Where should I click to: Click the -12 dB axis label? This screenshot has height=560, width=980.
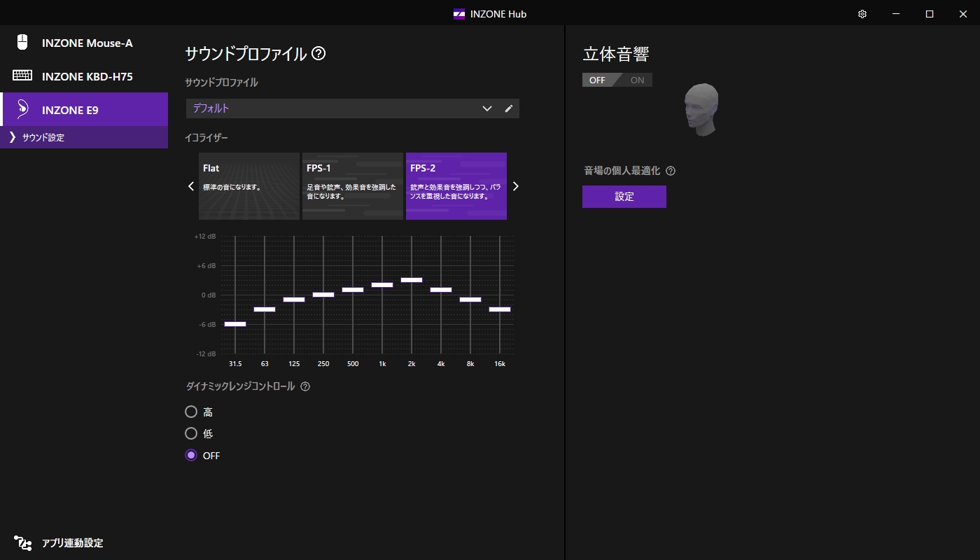coord(205,353)
